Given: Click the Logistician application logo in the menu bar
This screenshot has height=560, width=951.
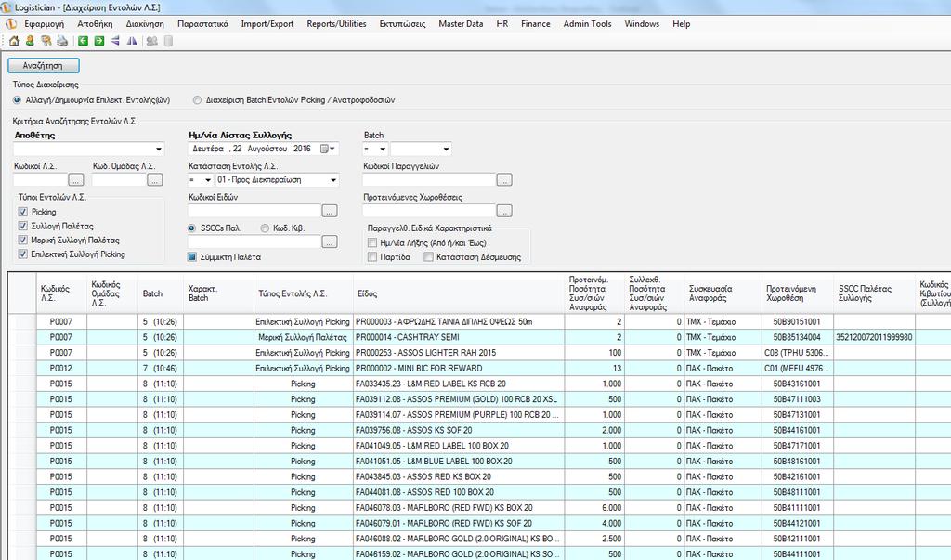Looking at the screenshot, I should click(11, 24).
